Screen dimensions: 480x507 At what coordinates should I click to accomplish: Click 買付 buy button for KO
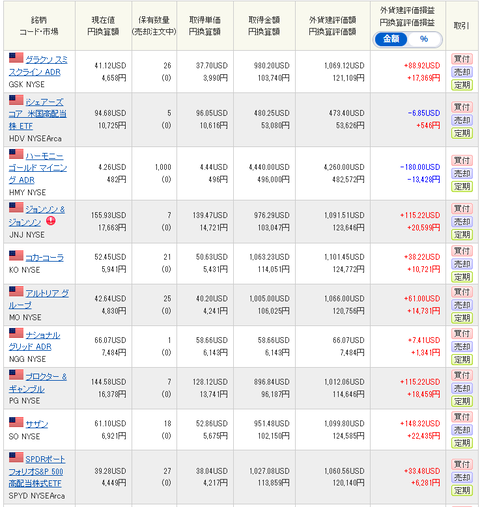tap(462, 251)
